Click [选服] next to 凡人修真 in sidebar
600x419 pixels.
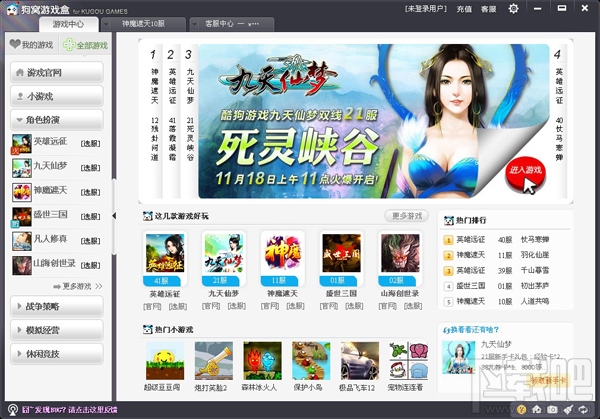click(x=90, y=241)
